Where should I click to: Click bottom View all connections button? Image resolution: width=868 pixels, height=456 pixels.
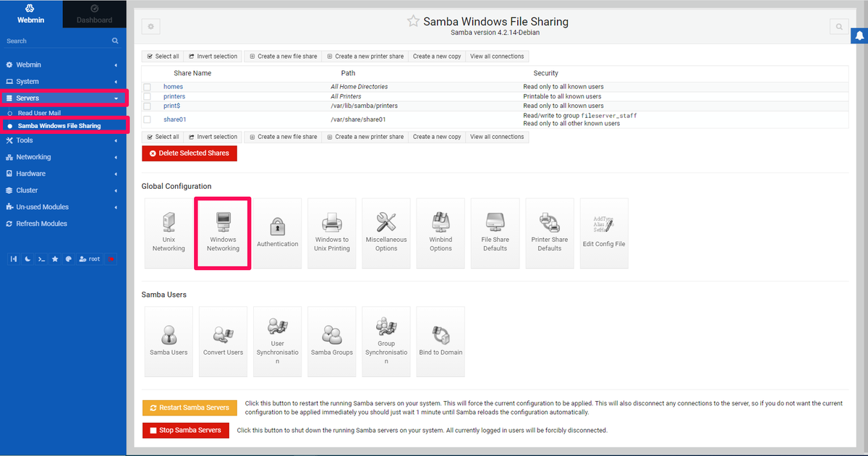[497, 137]
